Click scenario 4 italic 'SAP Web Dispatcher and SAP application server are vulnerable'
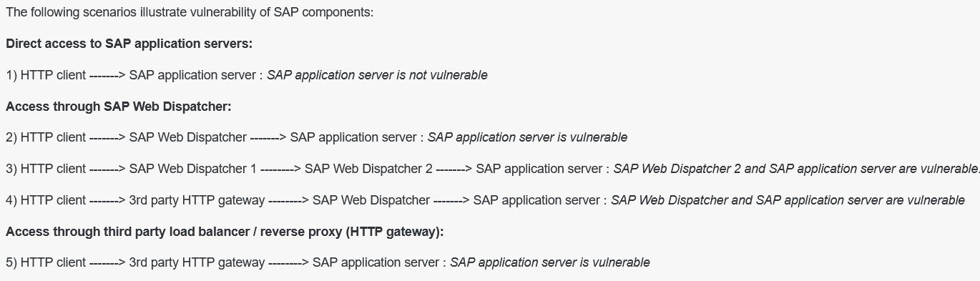This screenshot has height=281, width=980. (x=788, y=200)
